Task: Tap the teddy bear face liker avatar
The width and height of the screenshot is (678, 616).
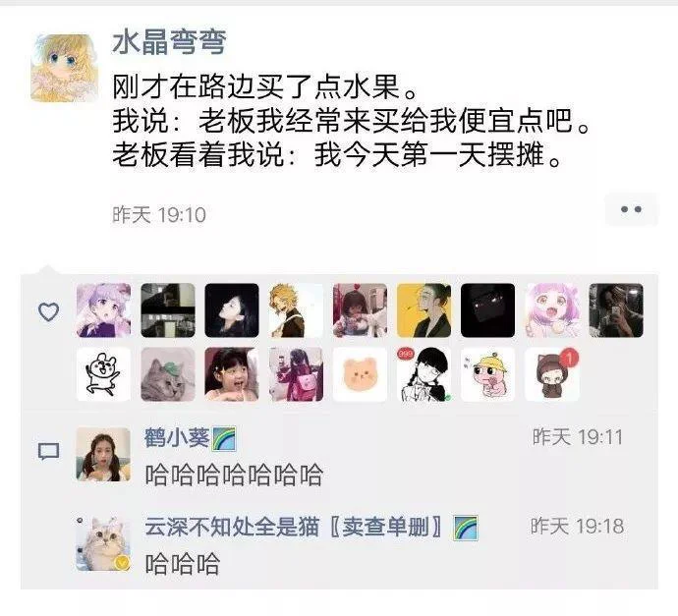Action: (360, 374)
